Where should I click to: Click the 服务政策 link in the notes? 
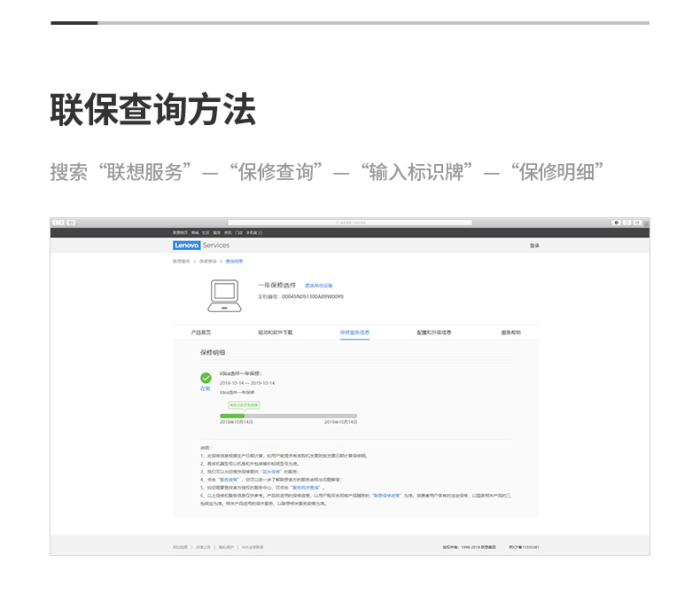tap(229, 480)
